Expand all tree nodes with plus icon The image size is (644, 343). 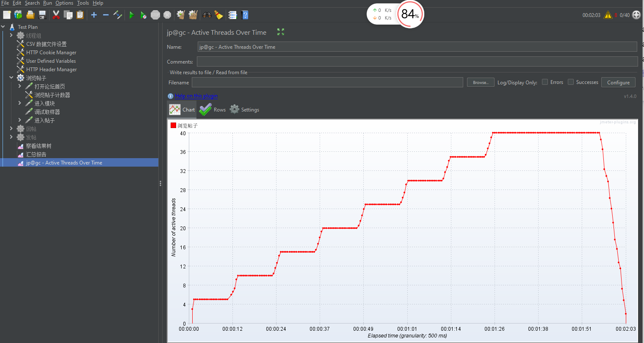(94, 15)
